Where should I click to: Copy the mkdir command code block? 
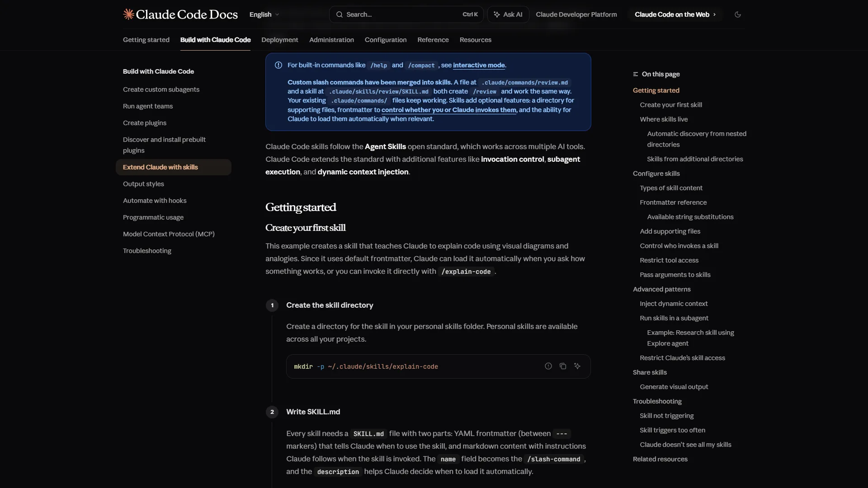[x=563, y=366]
